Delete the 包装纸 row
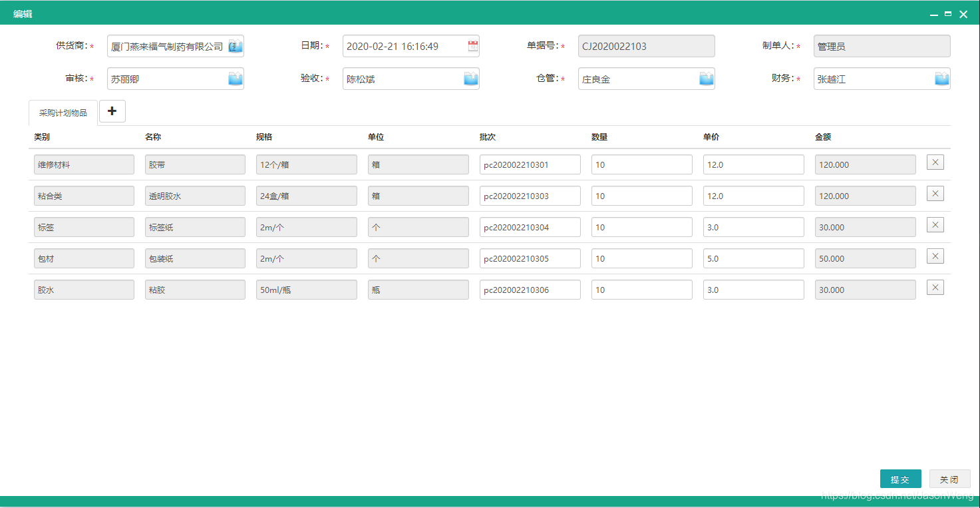Screen dimensions: 980x508 click(x=935, y=256)
